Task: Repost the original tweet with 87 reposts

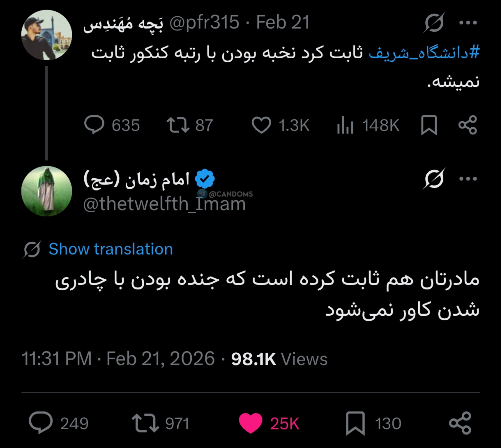Action: (178, 125)
